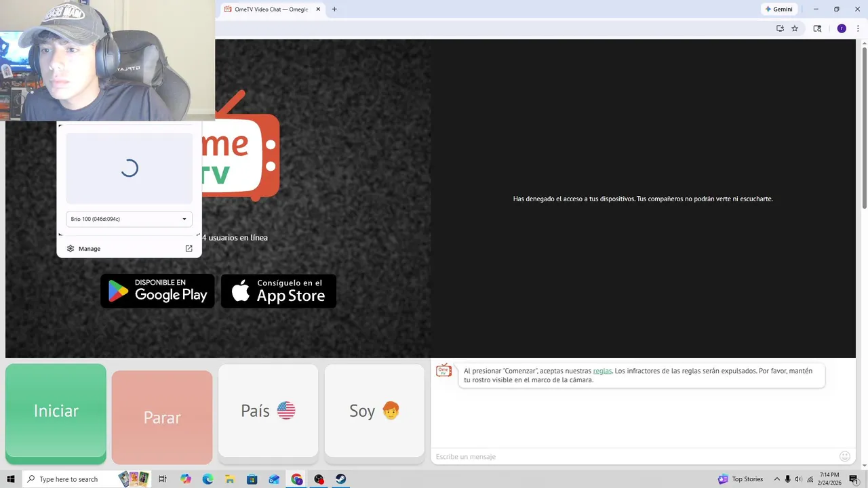
Task: Open the Chrome three-dot menu
Action: click(858, 28)
